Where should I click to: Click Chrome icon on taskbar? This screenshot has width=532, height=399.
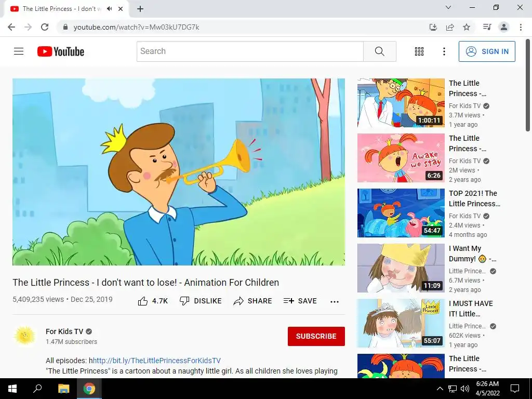(x=89, y=389)
